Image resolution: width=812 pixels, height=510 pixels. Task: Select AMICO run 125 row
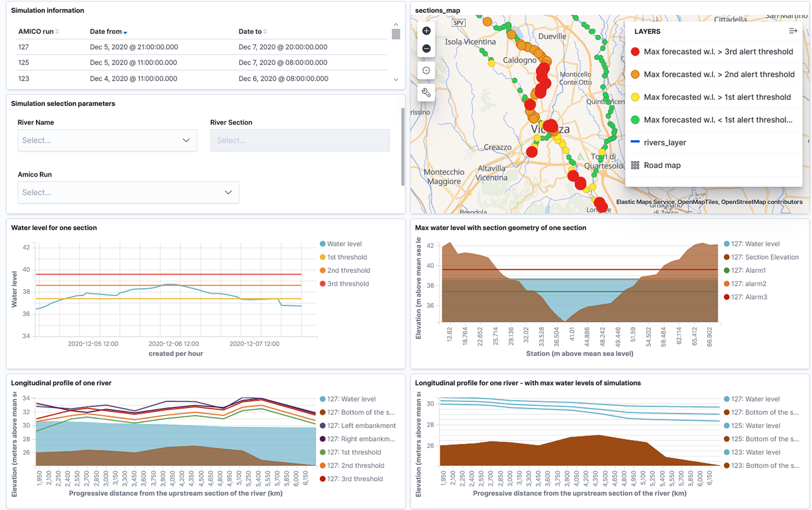point(201,62)
